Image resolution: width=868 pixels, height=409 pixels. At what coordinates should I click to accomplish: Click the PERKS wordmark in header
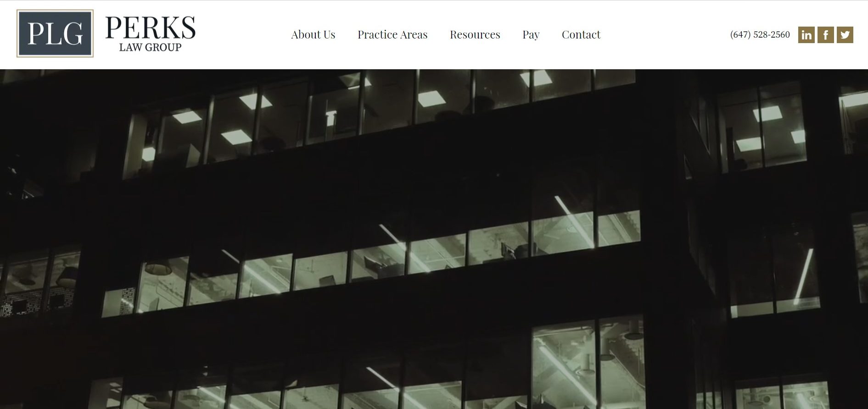(x=150, y=28)
